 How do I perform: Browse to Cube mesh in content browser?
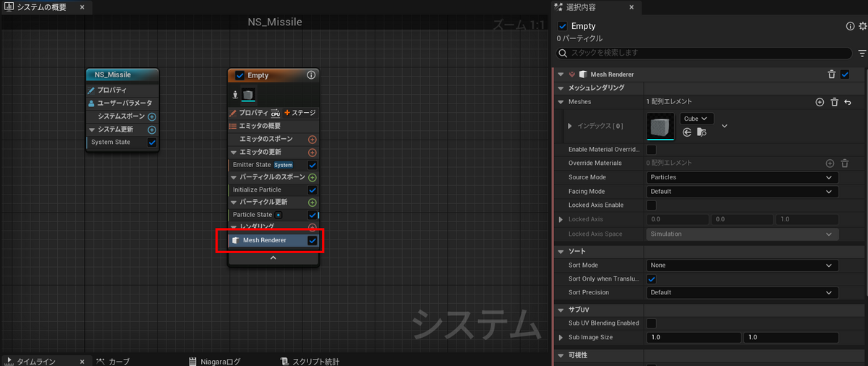point(702,132)
